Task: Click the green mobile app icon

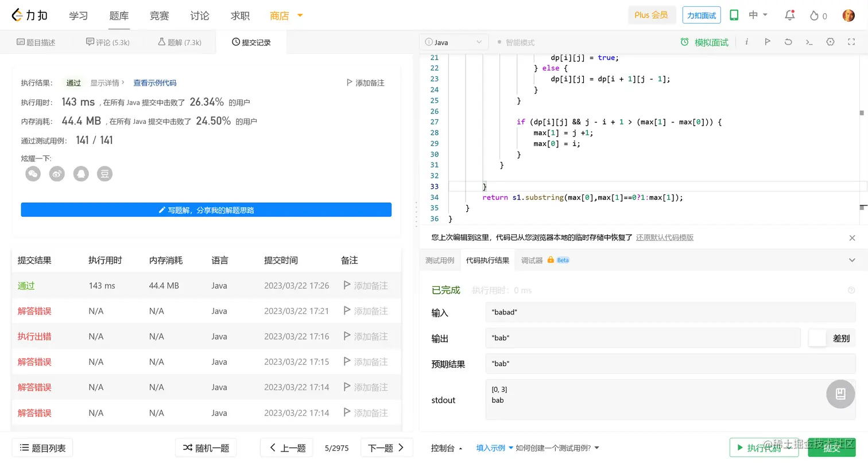Action: coord(734,15)
